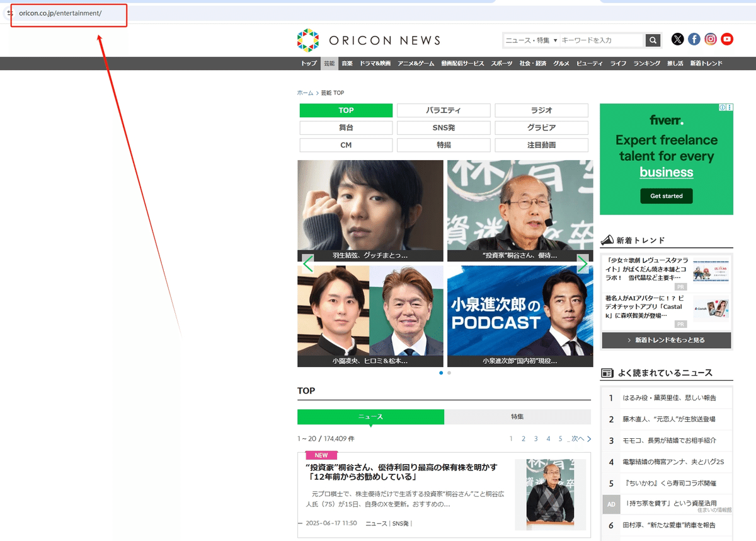
Task: Click the browser address bar URL
Action: click(x=60, y=13)
